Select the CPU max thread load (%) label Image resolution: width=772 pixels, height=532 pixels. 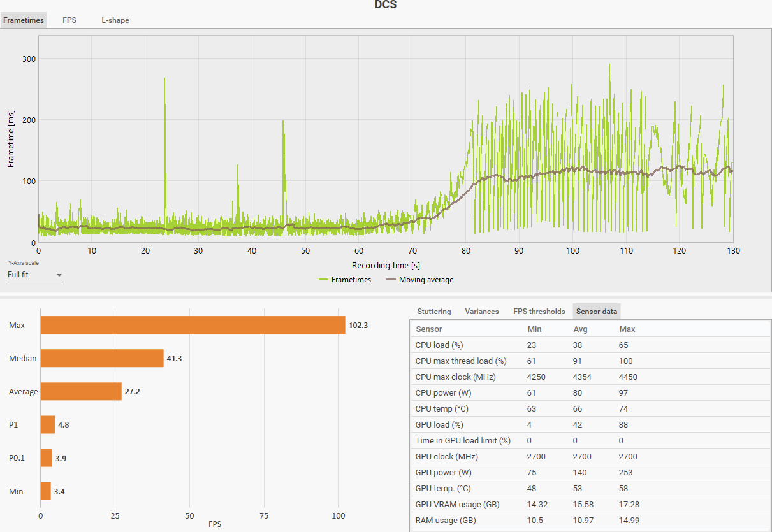click(461, 361)
